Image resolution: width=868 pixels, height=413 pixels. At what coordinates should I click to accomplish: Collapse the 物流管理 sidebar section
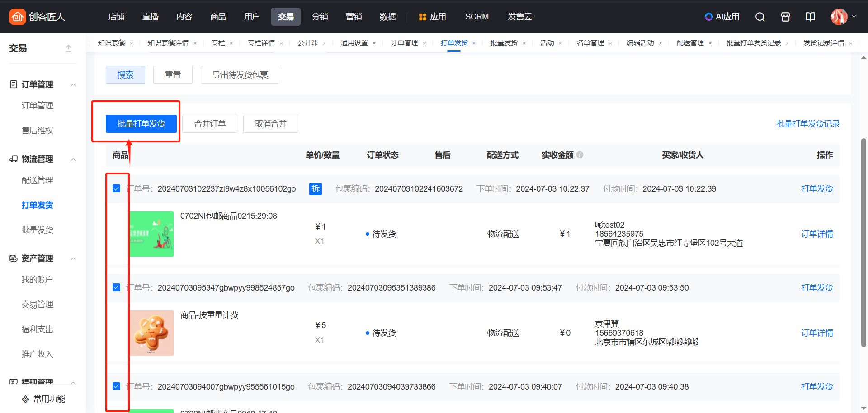(x=73, y=160)
